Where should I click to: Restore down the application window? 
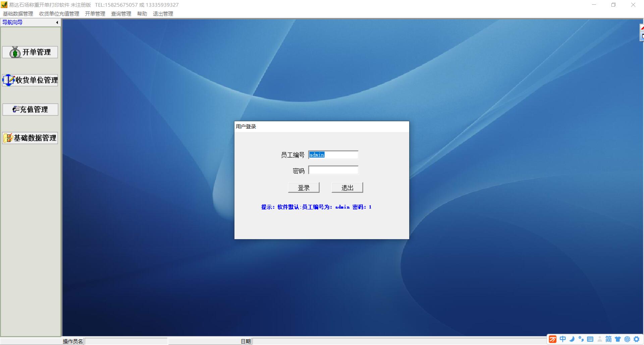click(x=613, y=5)
